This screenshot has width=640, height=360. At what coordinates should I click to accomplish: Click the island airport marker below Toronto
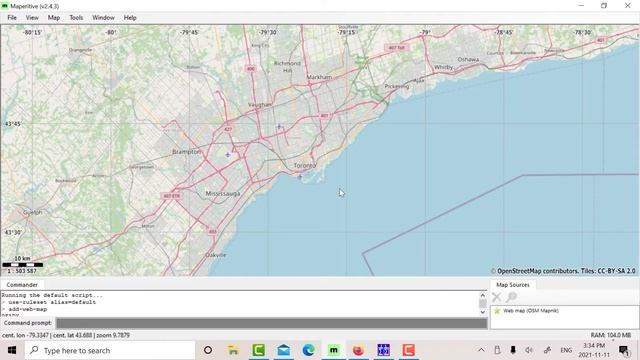300,177
